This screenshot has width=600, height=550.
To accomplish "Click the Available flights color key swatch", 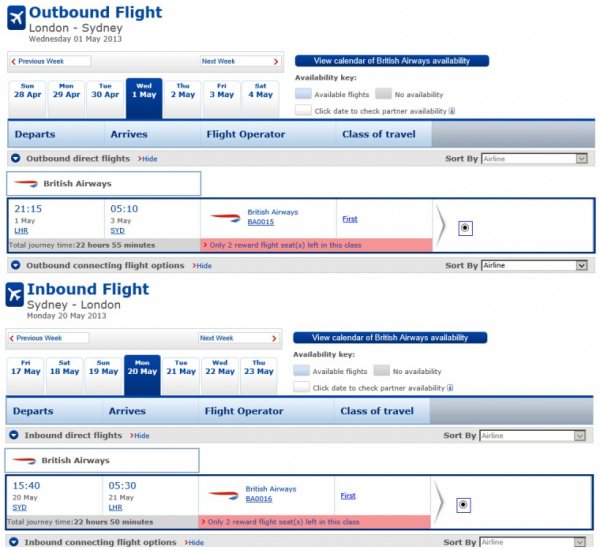I will [x=302, y=93].
